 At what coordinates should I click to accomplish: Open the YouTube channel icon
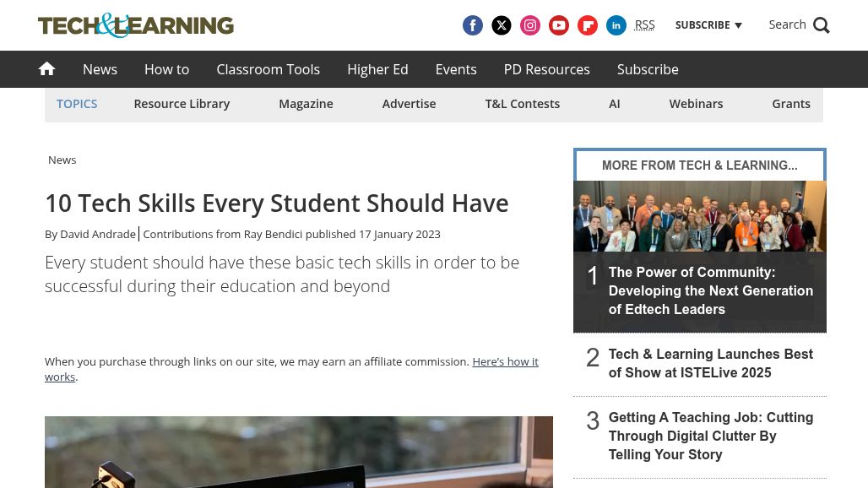click(x=559, y=25)
